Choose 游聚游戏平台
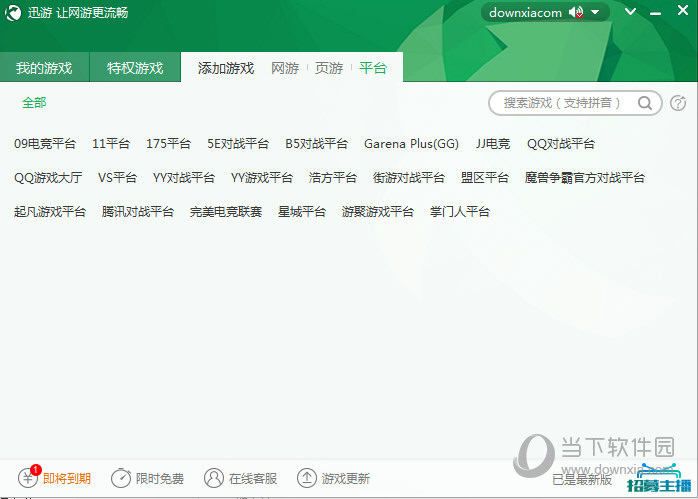The height and width of the screenshot is (499, 698). (x=377, y=211)
